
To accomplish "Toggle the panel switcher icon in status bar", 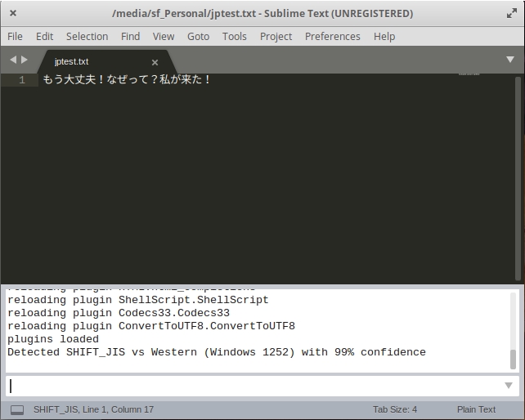I will (x=17, y=409).
